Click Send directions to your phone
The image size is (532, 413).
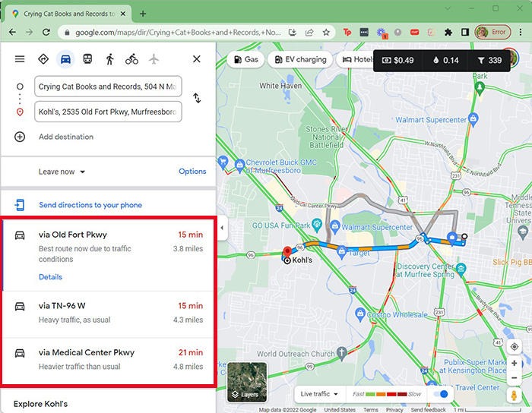tap(90, 205)
